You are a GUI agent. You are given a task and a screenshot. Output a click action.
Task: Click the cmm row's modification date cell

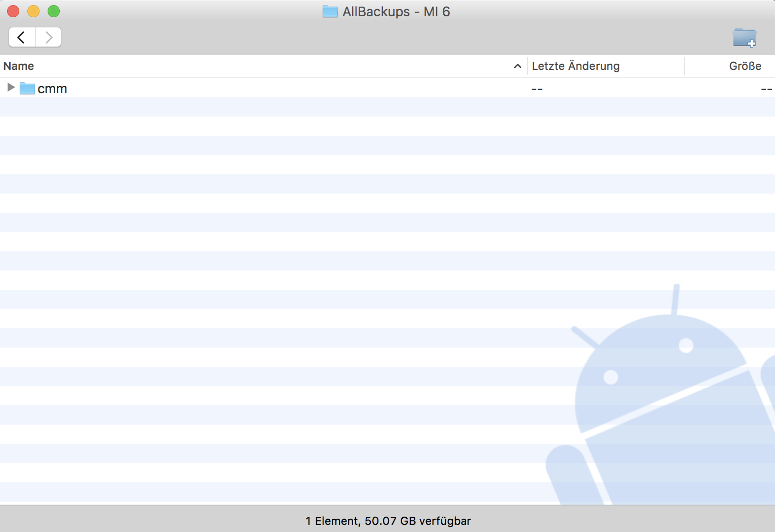pyautogui.click(x=537, y=89)
